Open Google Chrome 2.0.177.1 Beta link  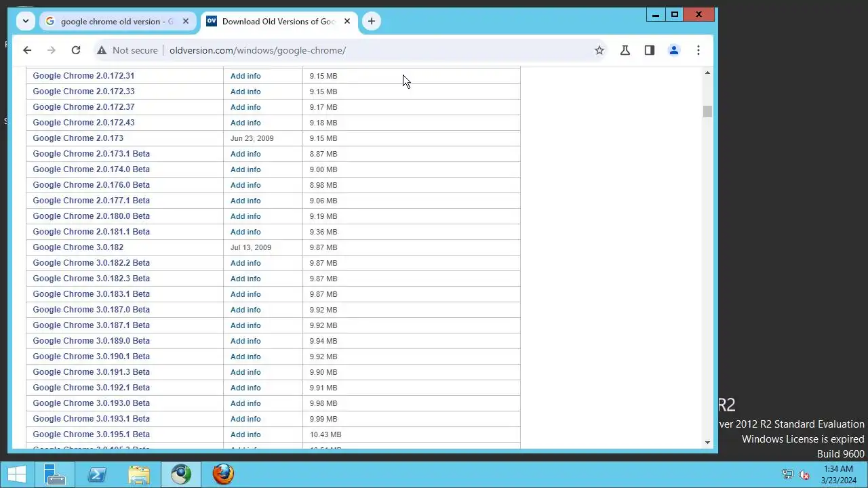pyautogui.click(x=91, y=201)
